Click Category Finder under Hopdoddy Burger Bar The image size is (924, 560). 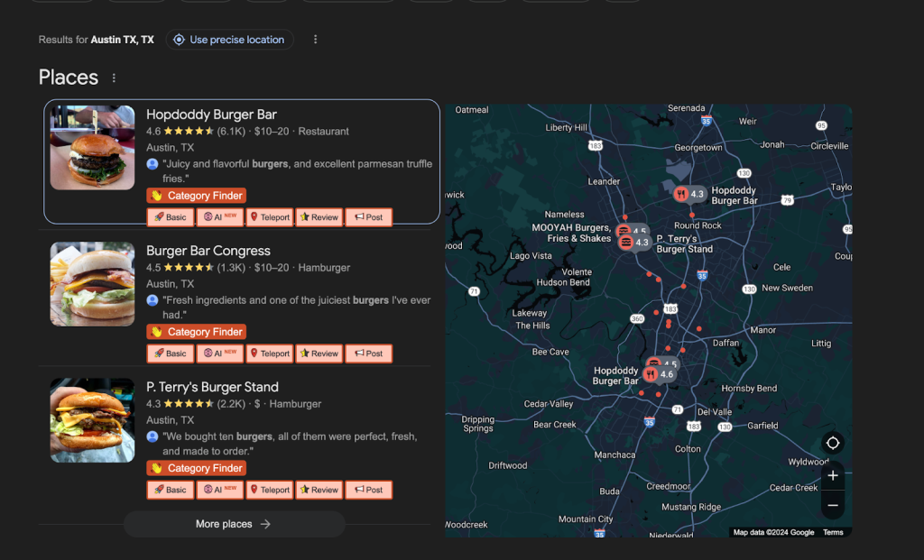196,196
